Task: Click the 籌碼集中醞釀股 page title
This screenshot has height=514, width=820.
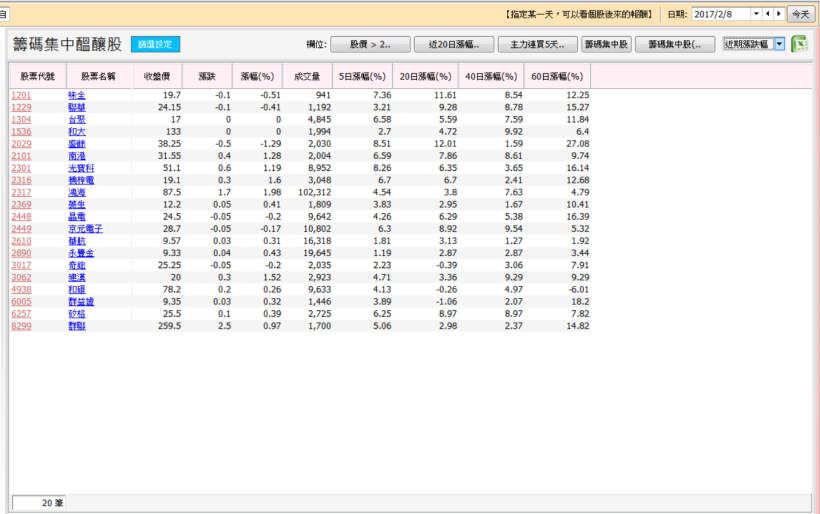Action: 67,44
